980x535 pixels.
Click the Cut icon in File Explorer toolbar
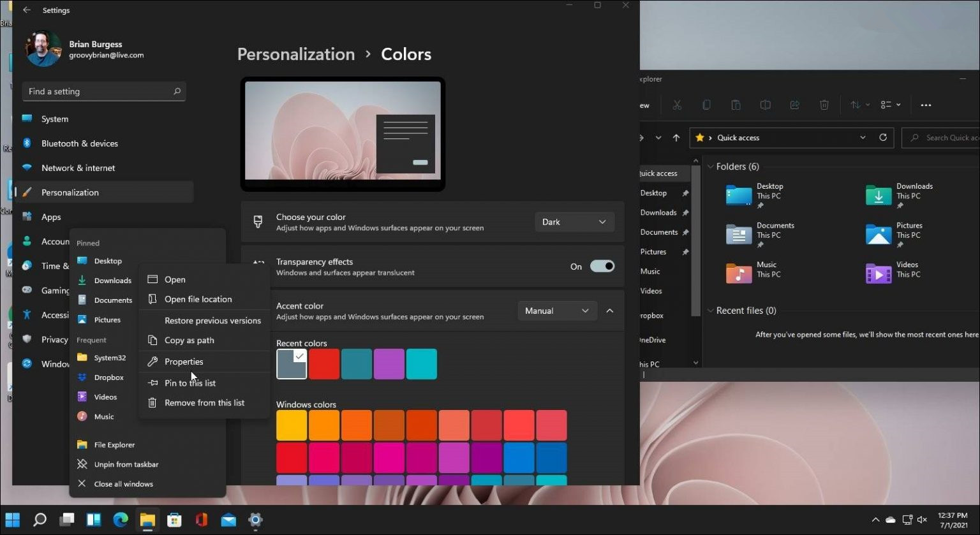pyautogui.click(x=677, y=105)
